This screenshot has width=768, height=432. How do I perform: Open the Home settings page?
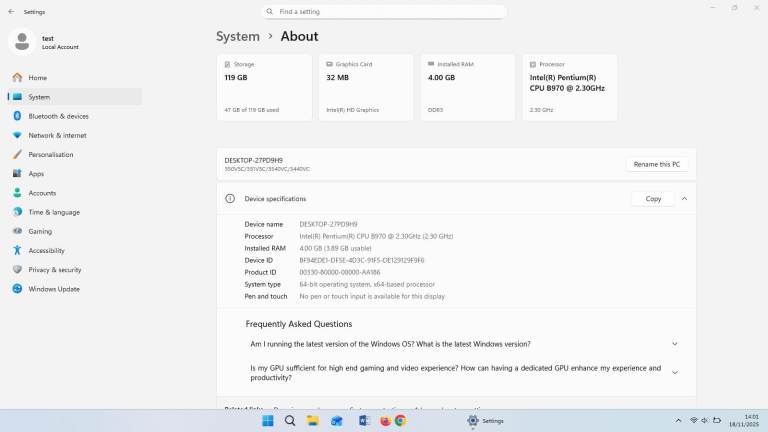[37, 77]
